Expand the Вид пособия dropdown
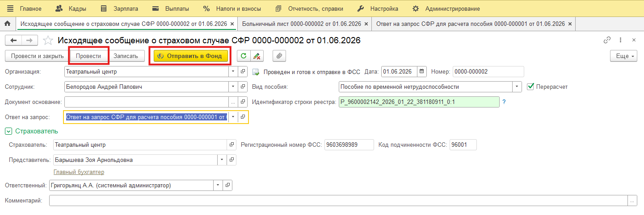 (518, 87)
